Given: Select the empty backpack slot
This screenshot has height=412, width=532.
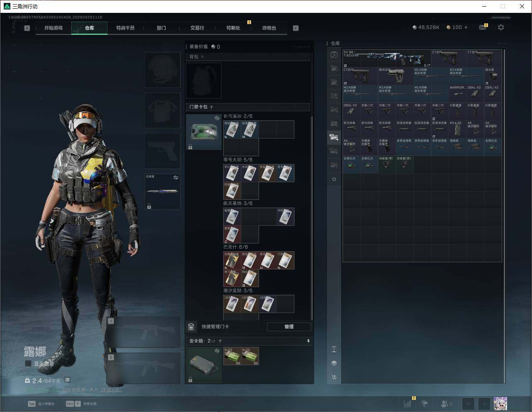Looking at the screenshot, I should click(204, 81).
